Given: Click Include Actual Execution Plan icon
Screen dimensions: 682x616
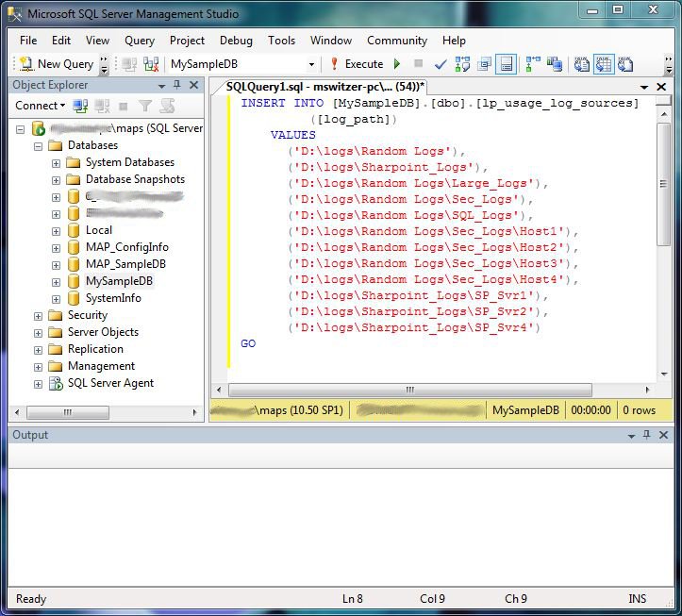Looking at the screenshot, I should pos(533,64).
